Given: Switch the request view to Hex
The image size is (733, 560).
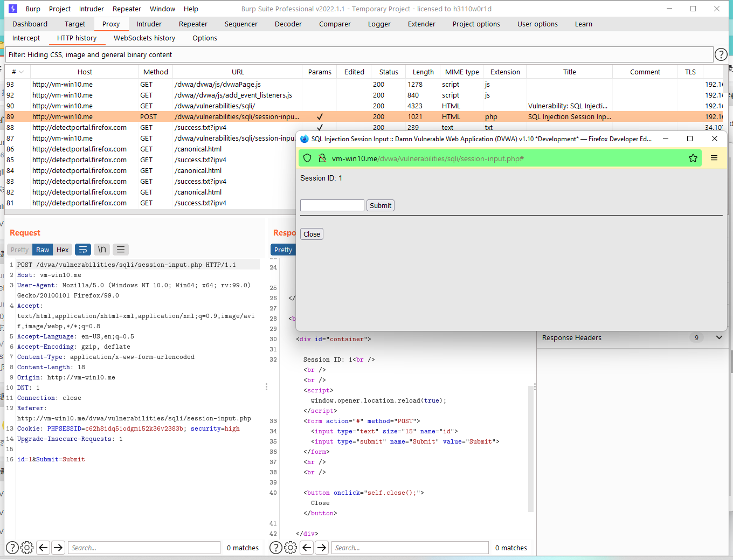Looking at the screenshot, I should (x=63, y=250).
